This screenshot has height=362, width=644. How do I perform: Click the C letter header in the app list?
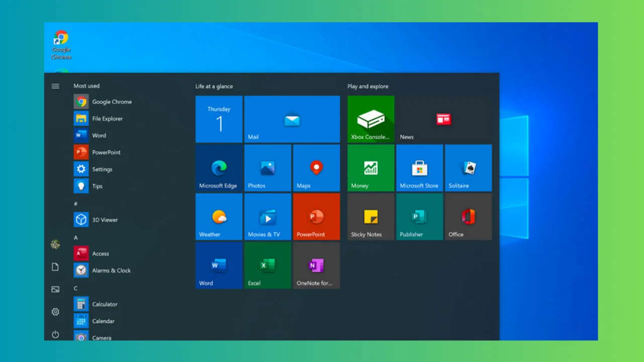[75, 288]
